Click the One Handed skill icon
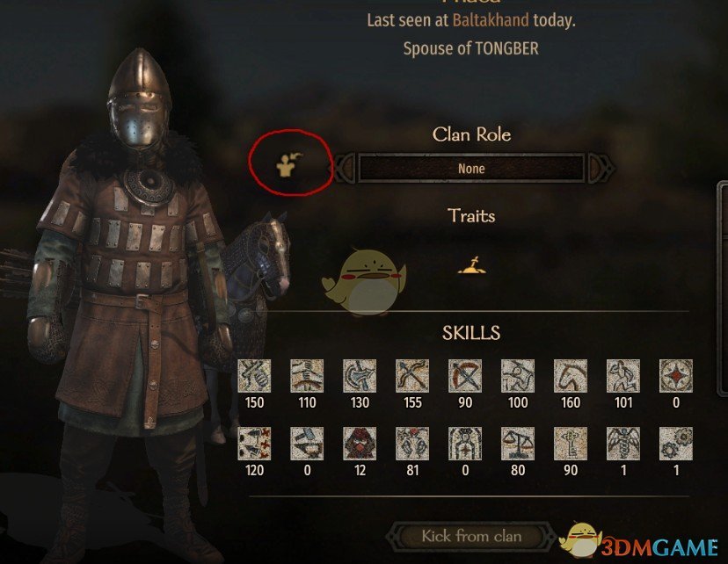This screenshot has width=728, height=564. pos(254,376)
